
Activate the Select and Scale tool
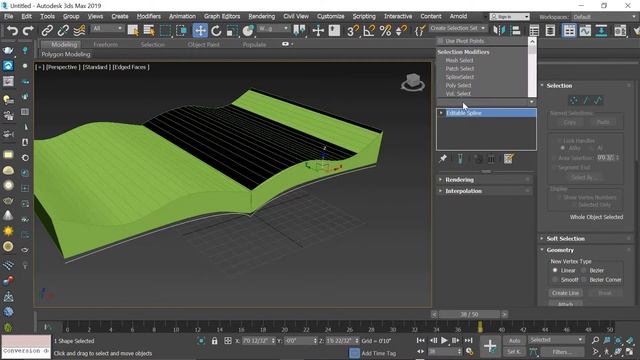pyautogui.click(x=232, y=31)
